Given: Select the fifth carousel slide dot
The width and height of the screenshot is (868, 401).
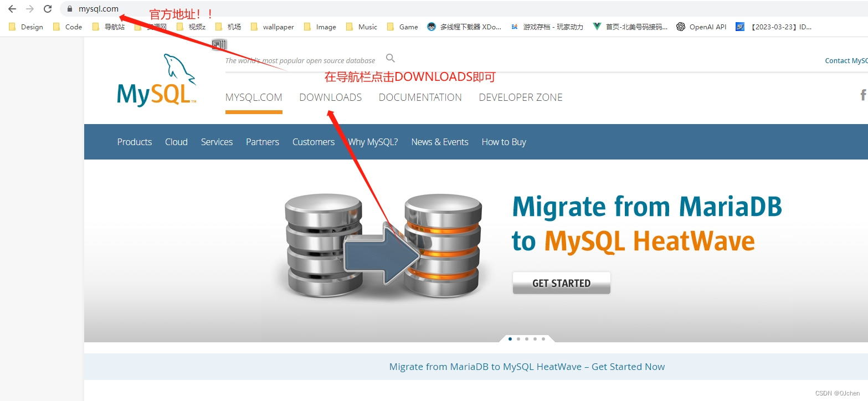Looking at the screenshot, I should (x=543, y=338).
